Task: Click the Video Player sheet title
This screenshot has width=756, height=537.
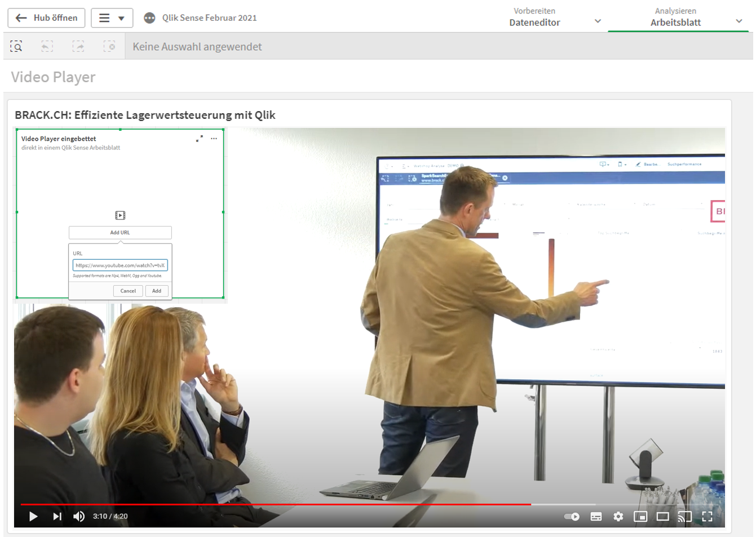Action: tap(54, 77)
